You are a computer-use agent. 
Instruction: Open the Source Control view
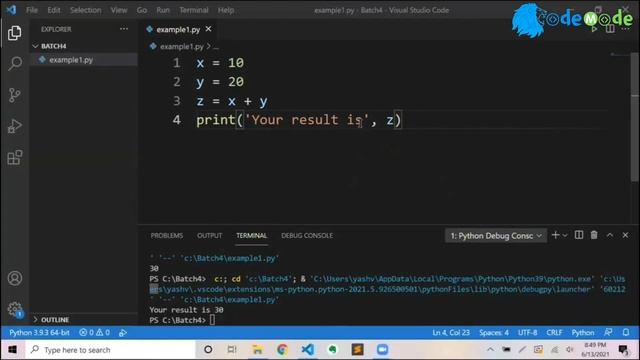coord(15,95)
